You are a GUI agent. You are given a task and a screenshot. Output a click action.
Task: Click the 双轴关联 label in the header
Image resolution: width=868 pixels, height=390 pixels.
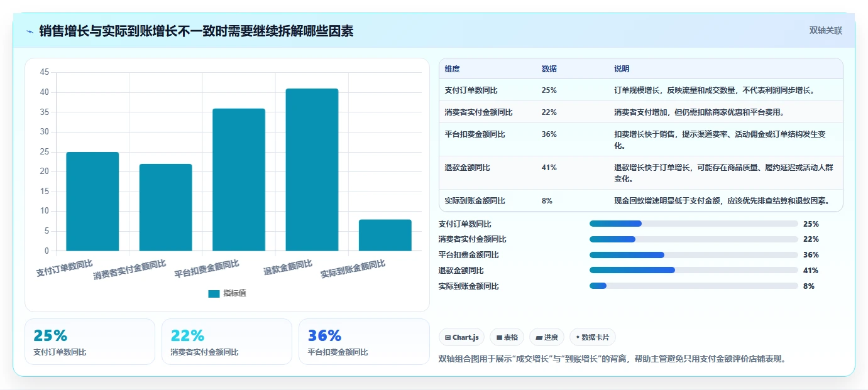(x=825, y=31)
